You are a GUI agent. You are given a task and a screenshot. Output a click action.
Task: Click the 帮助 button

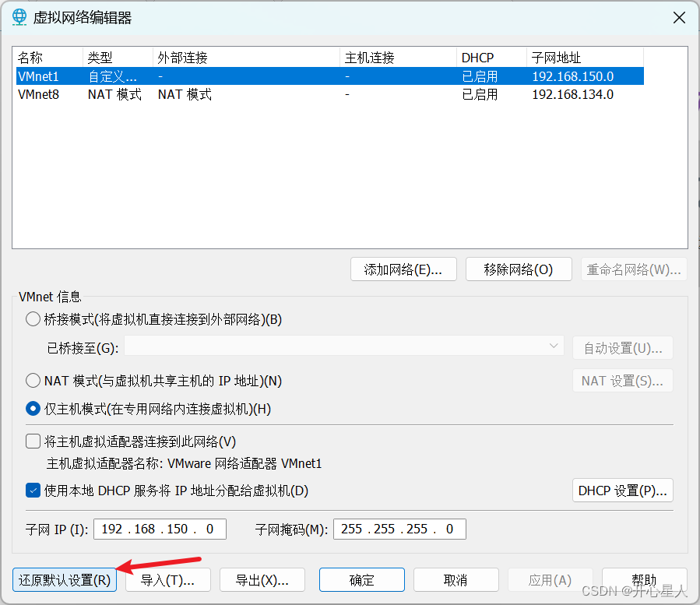pos(645,580)
